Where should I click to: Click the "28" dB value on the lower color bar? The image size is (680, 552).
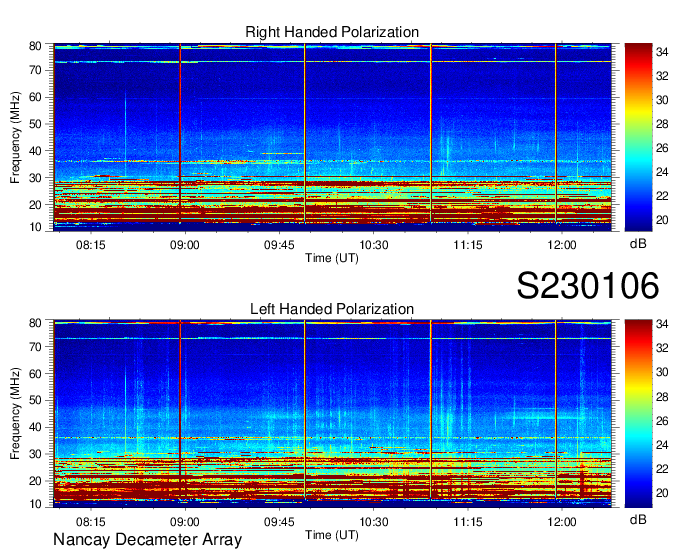tap(662, 396)
